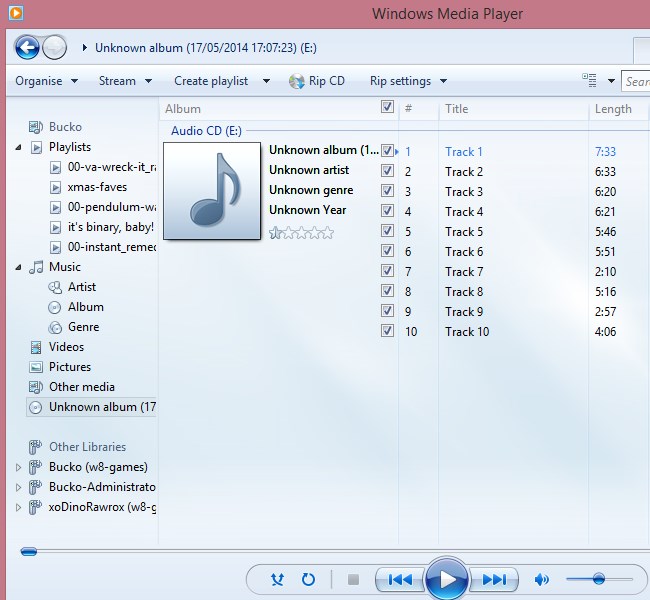Uncheck the Track 5 checkbox
The image size is (650, 600).
[x=387, y=231]
